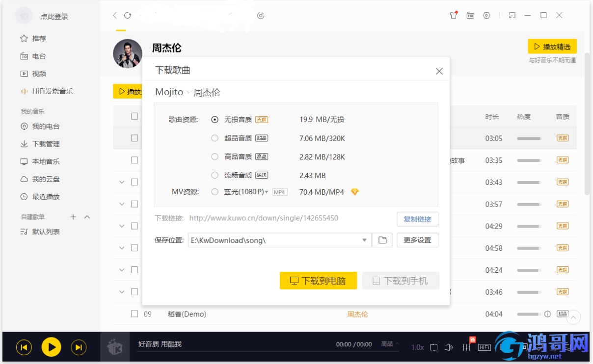Image resolution: width=593 pixels, height=364 pixels.
Task: Click the info icon in the 04:04 row
Action: tap(547, 314)
